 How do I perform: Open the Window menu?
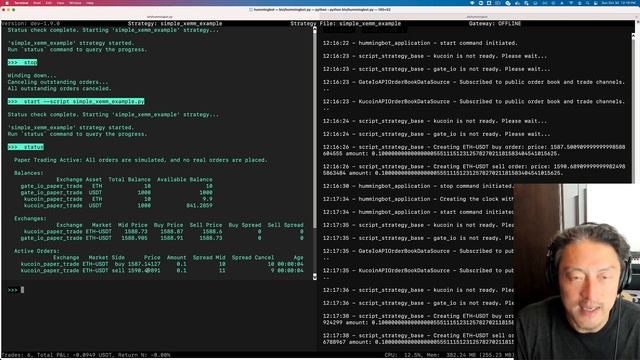pyautogui.click(x=75, y=3)
